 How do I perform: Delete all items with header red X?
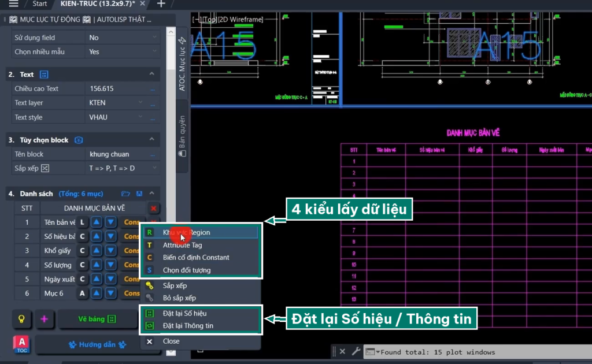click(x=153, y=208)
